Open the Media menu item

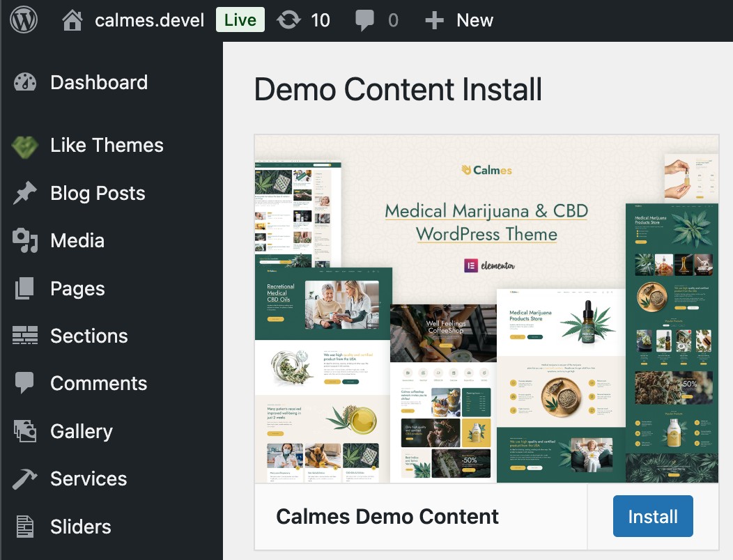coord(77,241)
